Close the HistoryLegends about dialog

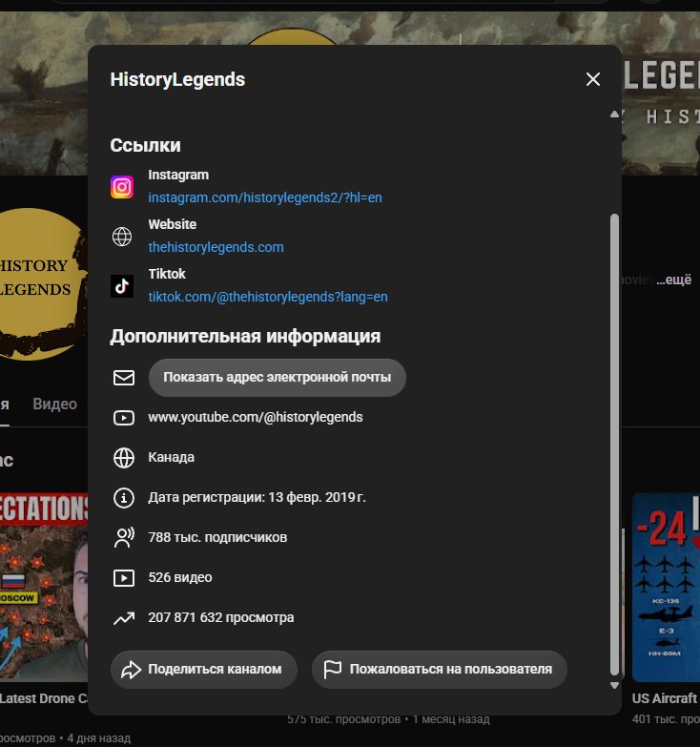pos(593,79)
